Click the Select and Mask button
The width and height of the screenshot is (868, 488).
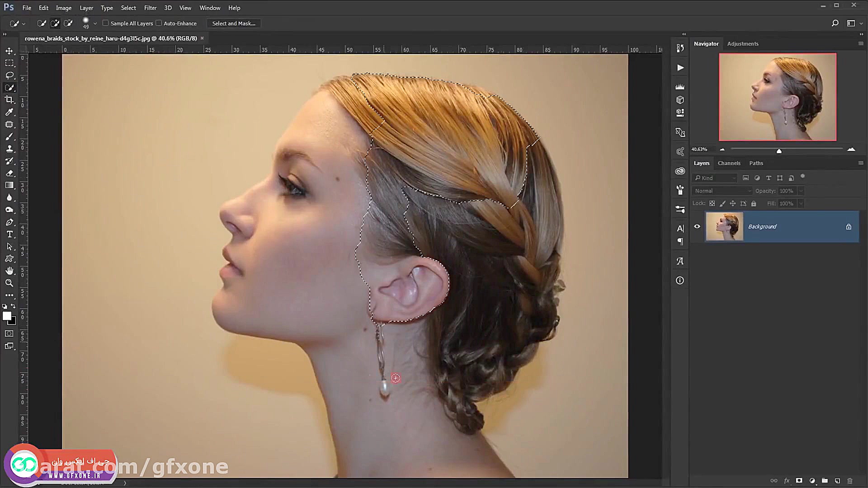tap(233, 23)
